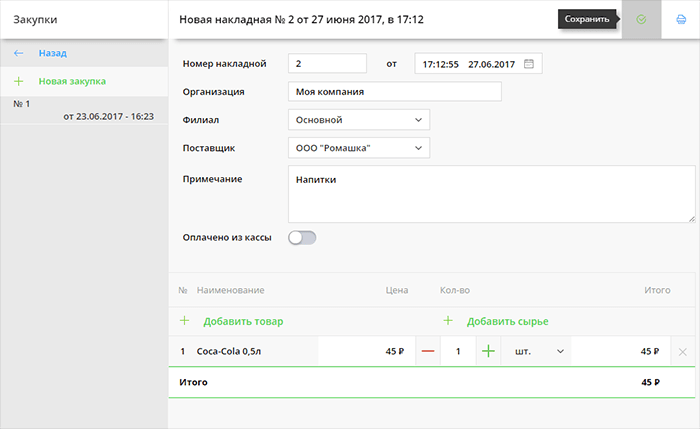
Task: Toggle the Оплачено из кассы switch
Action: tap(301, 238)
